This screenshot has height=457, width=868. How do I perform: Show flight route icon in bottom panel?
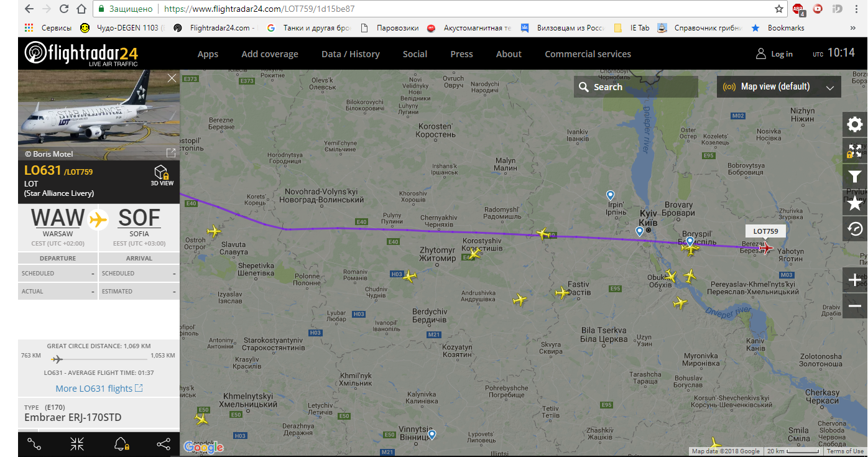tap(34, 444)
